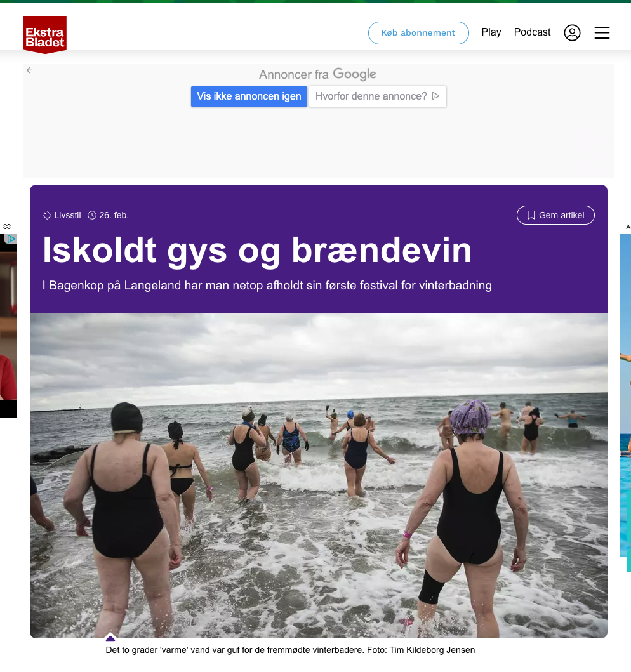Open the winter bathers article photo
The height and width of the screenshot is (672, 631).
(318, 475)
